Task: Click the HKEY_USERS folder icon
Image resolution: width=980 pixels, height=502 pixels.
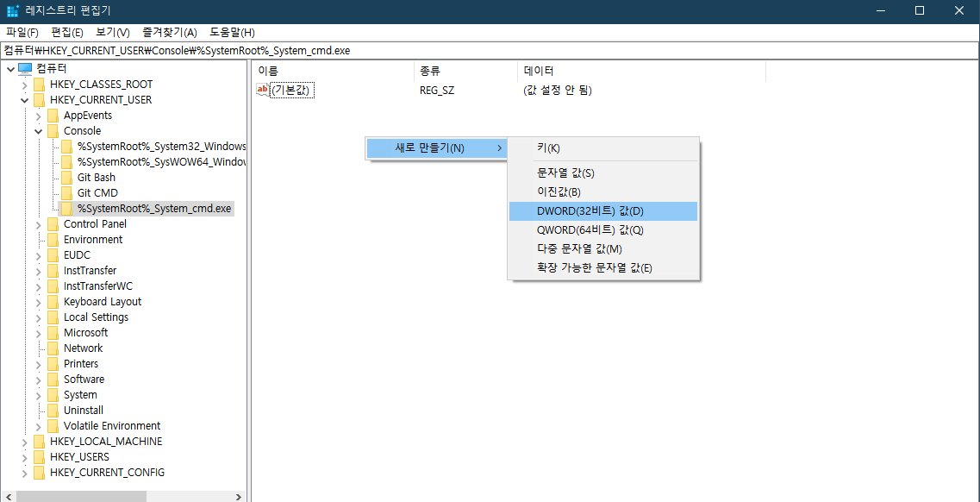Action: pos(40,456)
